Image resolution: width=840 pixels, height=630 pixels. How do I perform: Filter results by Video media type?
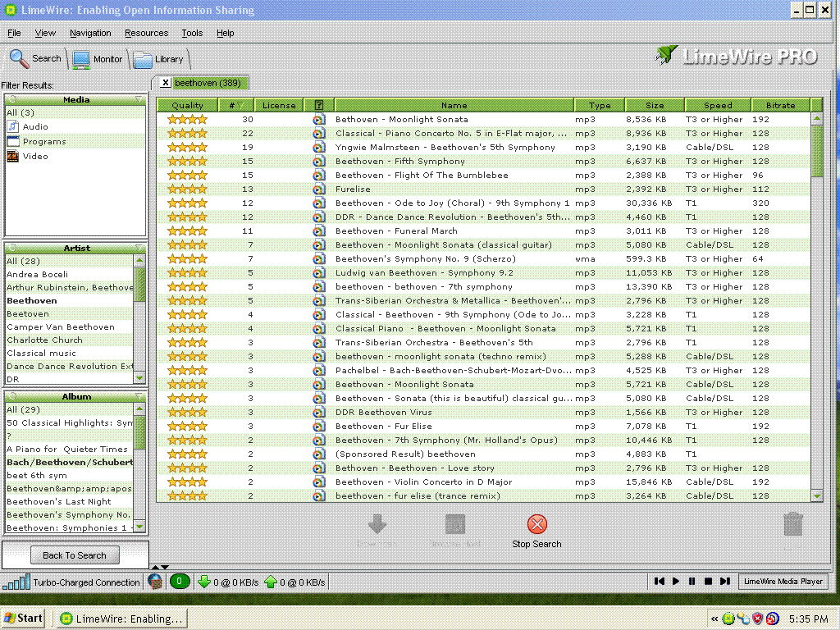75,156
